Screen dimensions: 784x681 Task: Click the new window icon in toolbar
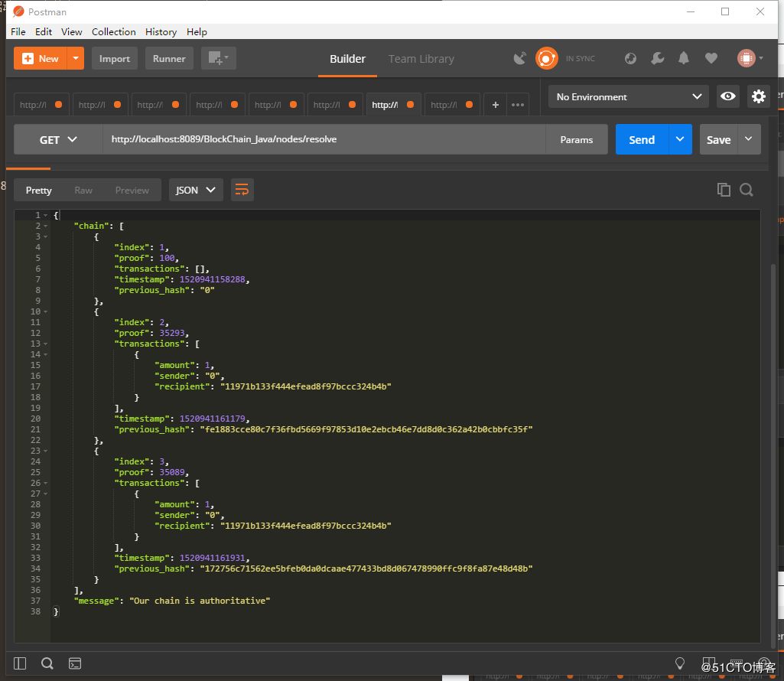click(x=218, y=59)
